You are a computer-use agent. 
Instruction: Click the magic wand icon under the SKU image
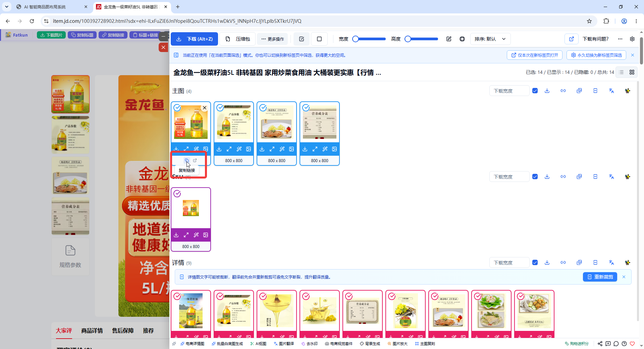(x=196, y=235)
